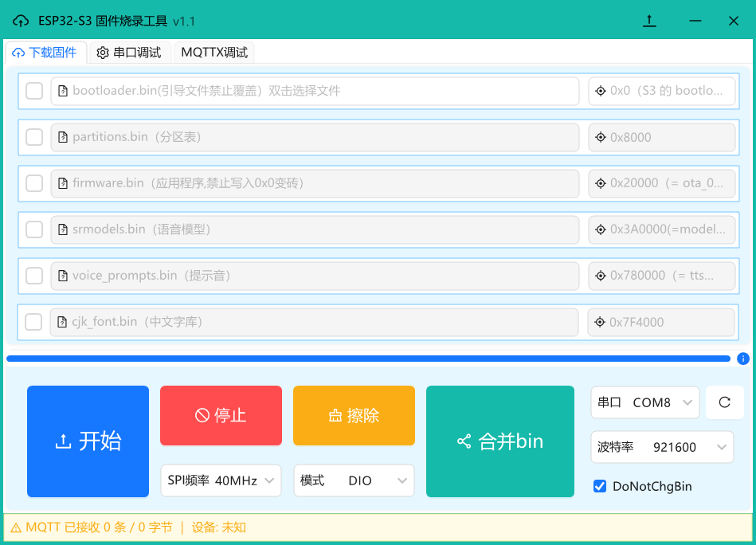The image size is (756, 545).
Task: Click the blue info icon beside progress bar
Action: (743, 359)
